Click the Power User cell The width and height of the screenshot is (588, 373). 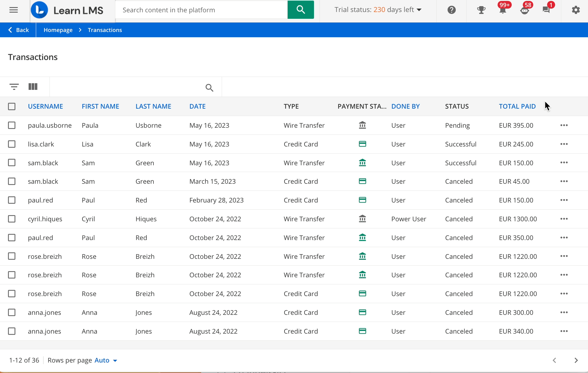409,219
